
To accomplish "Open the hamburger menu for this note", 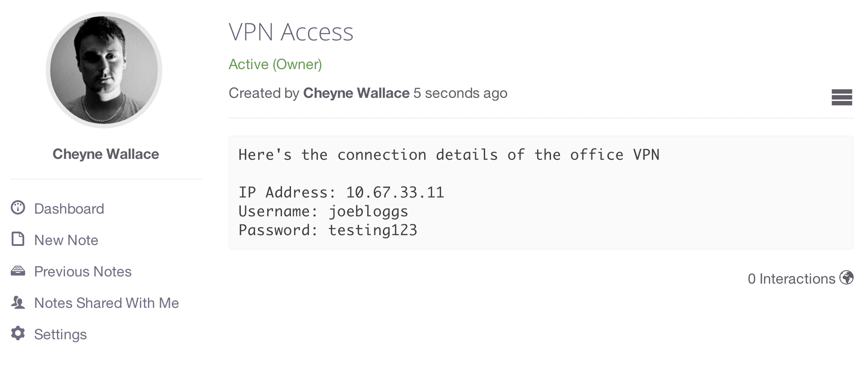I will (x=842, y=97).
